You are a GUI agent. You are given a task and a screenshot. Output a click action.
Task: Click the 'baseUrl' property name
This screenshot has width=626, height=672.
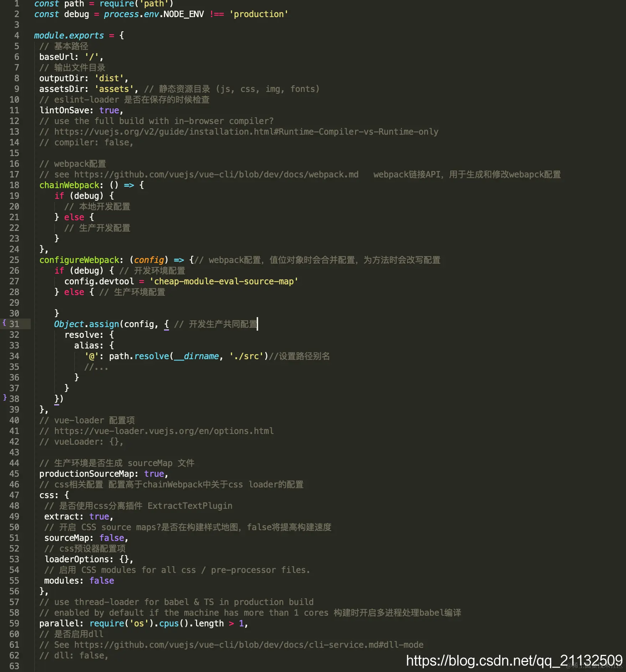56,57
